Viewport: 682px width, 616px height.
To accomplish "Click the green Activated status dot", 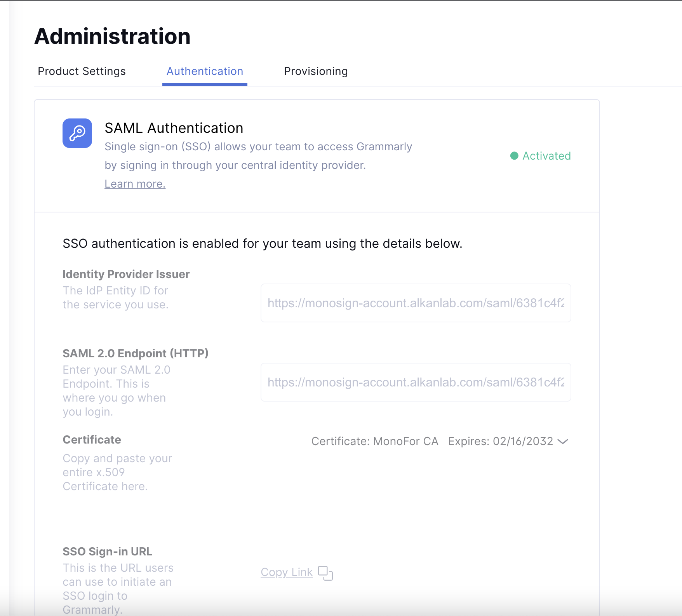I will pyautogui.click(x=514, y=156).
